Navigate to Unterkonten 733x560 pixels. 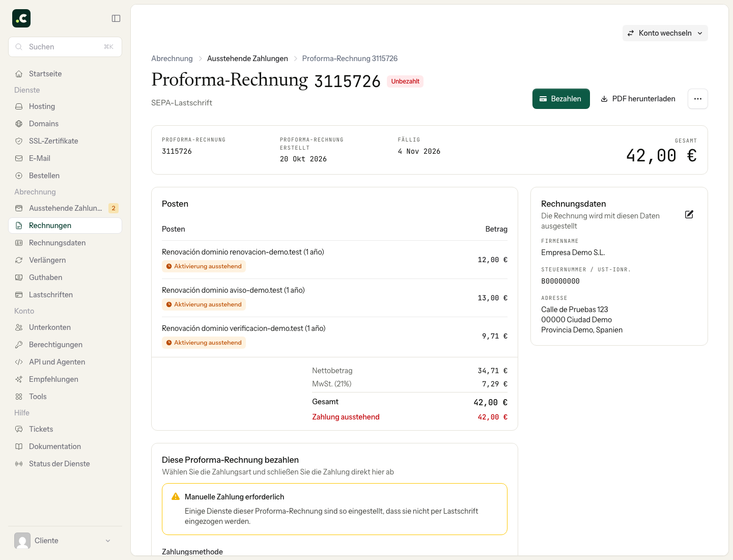[65, 327]
